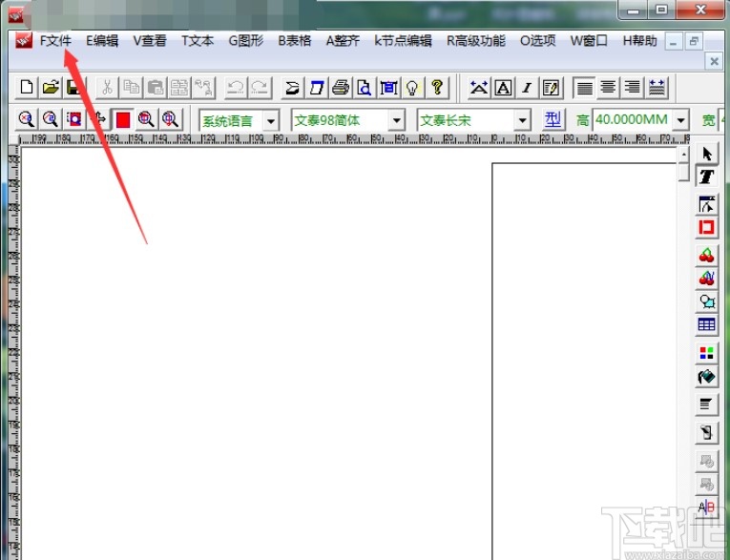Select the node edit tool in right toolbar

(706, 205)
